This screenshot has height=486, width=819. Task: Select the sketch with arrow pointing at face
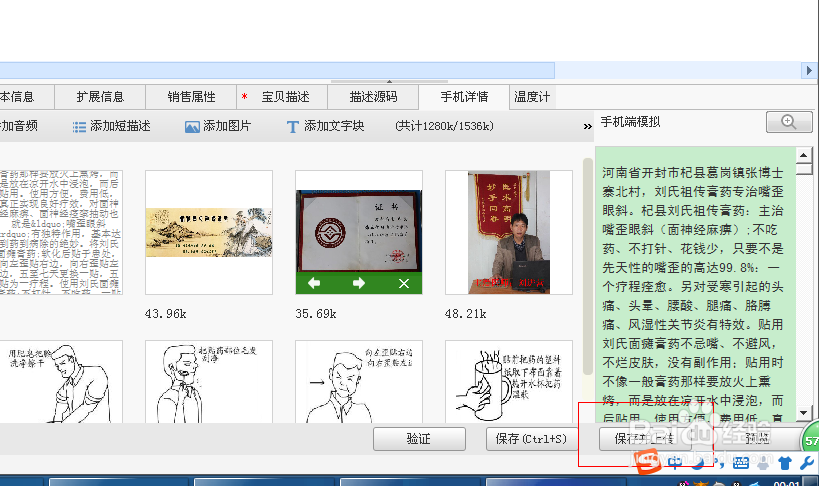pyautogui.click(x=359, y=382)
